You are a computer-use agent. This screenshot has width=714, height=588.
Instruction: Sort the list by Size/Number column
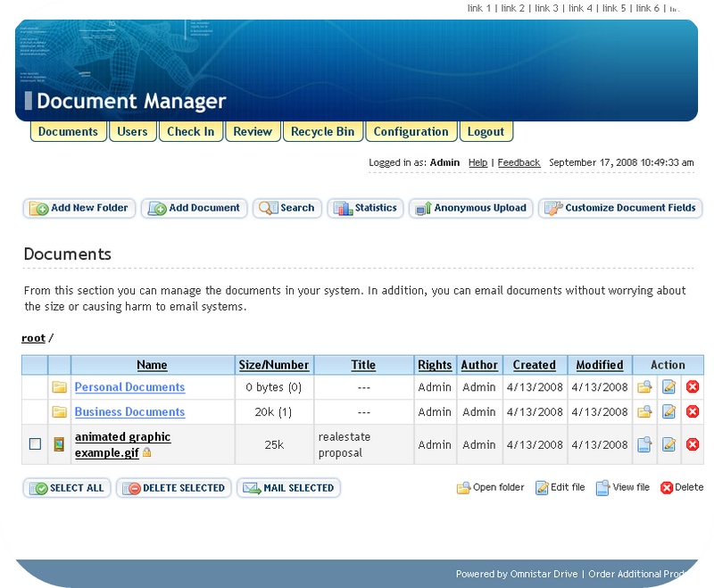[x=274, y=365]
